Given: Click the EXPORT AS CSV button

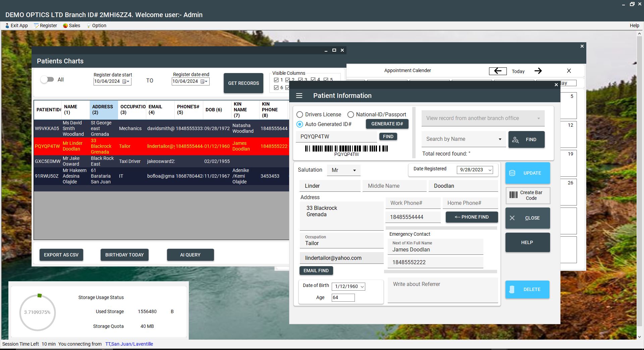Looking at the screenshot, I should point(61,255).
